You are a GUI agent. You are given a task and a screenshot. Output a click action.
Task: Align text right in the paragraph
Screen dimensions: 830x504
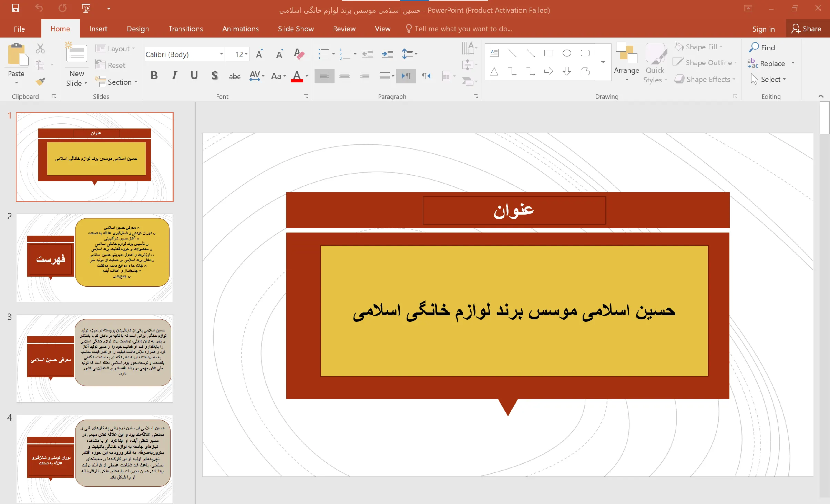(x=365, y=76)
